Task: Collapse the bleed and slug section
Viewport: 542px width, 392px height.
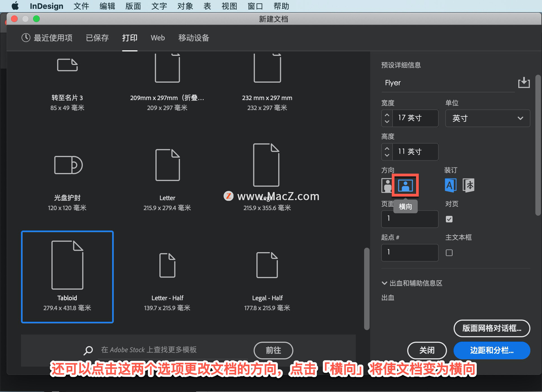Action: [x=384, y=283]
